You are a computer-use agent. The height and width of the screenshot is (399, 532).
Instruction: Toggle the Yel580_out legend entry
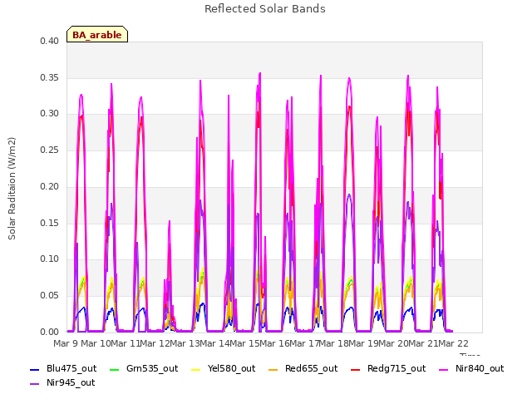(x=224, y=368)
